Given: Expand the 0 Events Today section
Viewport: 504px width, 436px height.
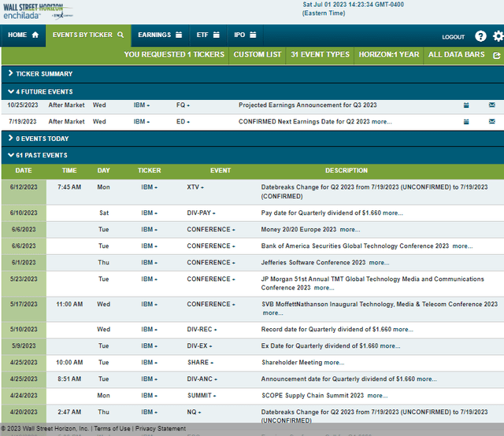Looking at the screenshot, I should (x=253, y=139).
